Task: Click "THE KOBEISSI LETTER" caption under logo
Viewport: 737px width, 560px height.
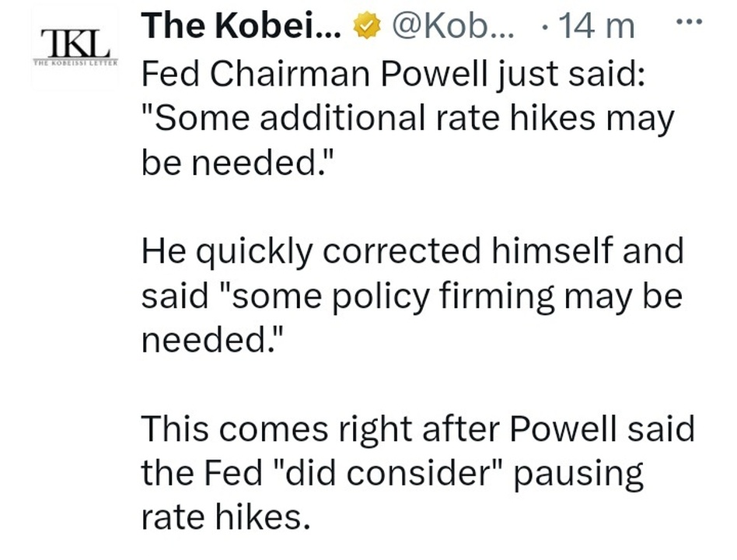Action: point(75,62)
